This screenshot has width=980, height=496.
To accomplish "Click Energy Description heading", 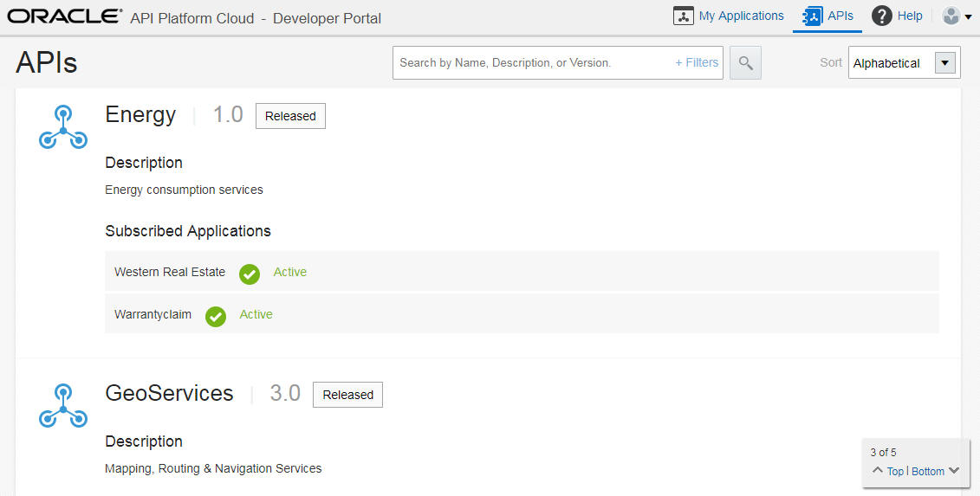I will tap(144, 163).
